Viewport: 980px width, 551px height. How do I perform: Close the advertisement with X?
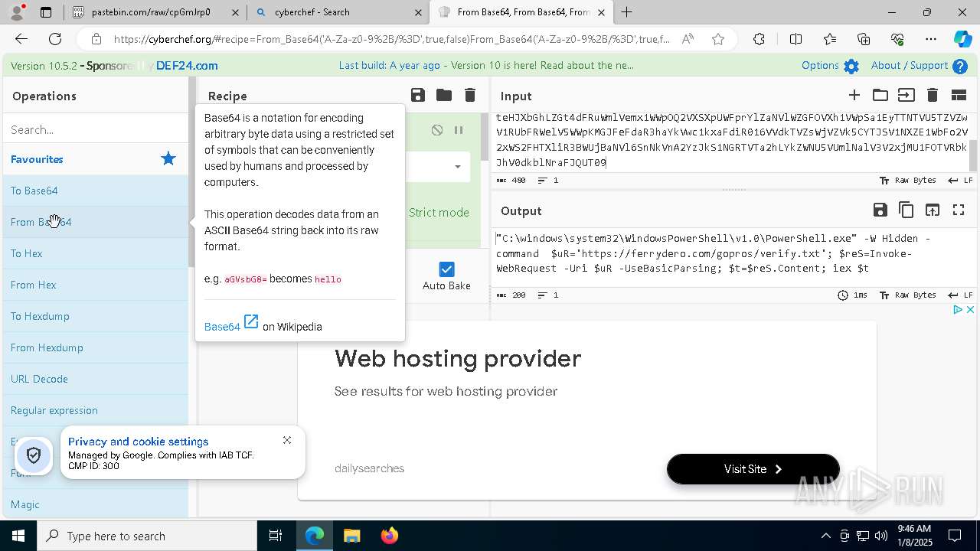[x=970, y=310]
